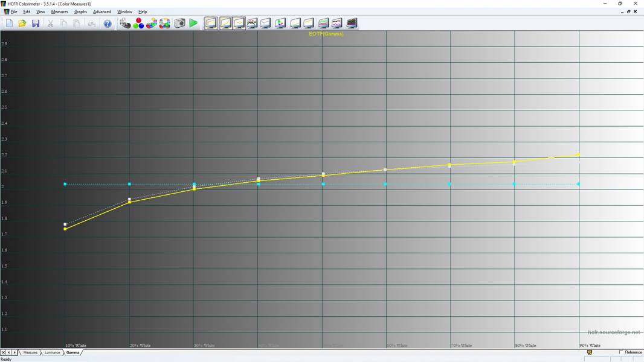
Task: Click the 90% White axis label
Action: 590,346
